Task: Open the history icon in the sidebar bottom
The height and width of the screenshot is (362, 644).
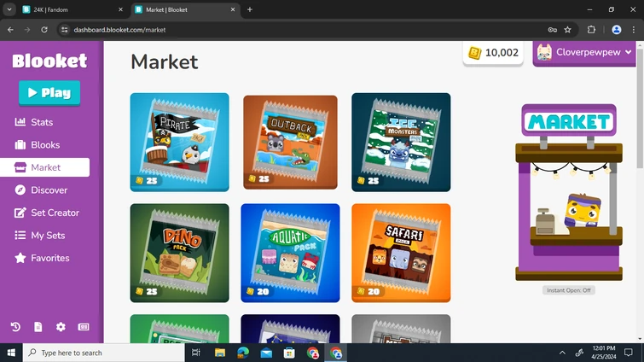Action: pyautogui.click(x=15, y=327)
